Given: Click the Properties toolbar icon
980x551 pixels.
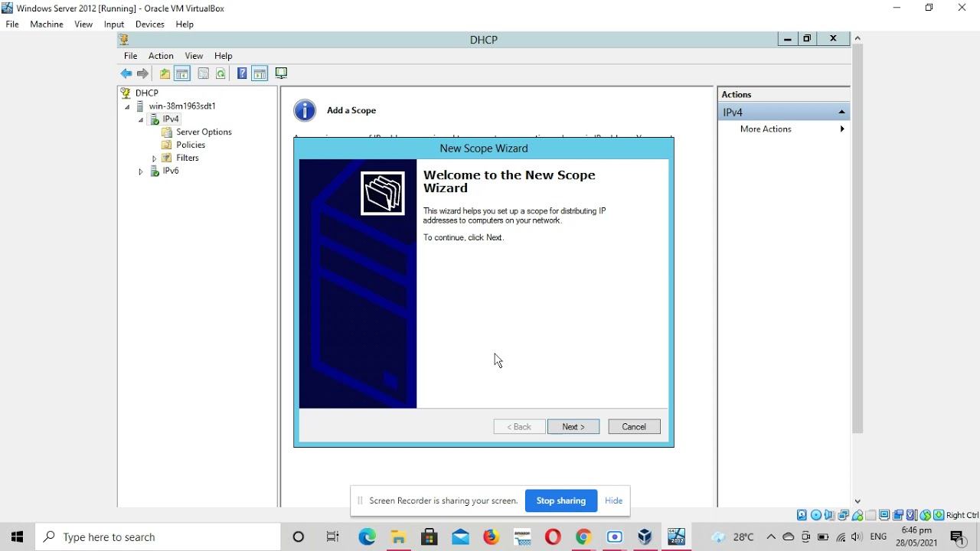Looking at the screenshot, I should [x=204, y=73].
